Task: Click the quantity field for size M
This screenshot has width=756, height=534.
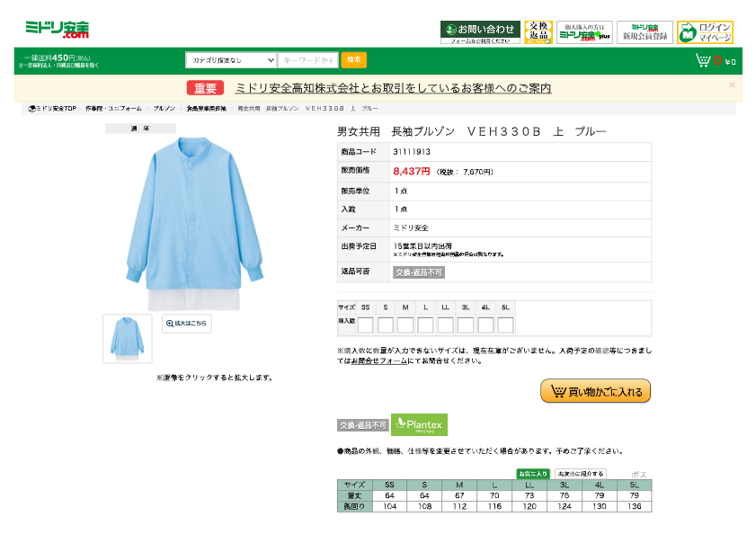Action: (405, 325)
